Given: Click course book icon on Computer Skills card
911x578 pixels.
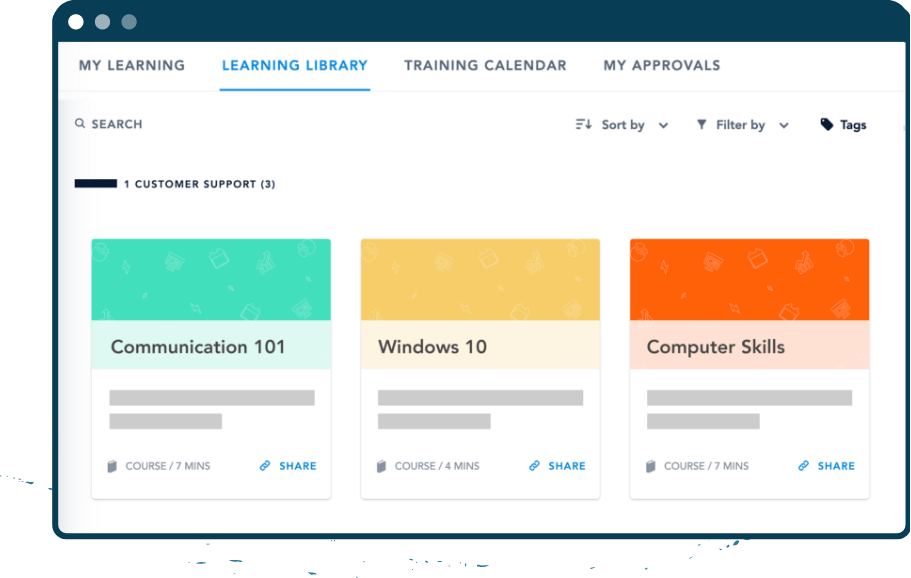Looking at the screenshot, I should 651,466.
